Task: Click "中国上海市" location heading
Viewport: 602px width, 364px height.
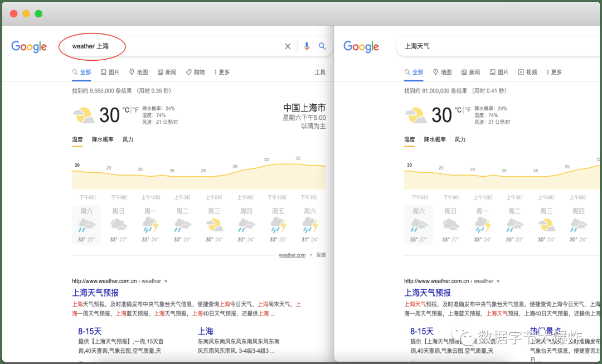Action: (304, 108)
